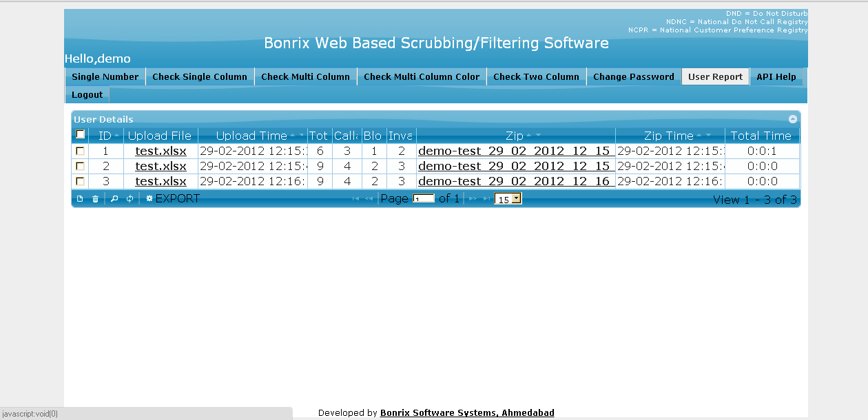Open the Check Single Column tab
This screenshot has height=420, width=868.
[200, 76]
